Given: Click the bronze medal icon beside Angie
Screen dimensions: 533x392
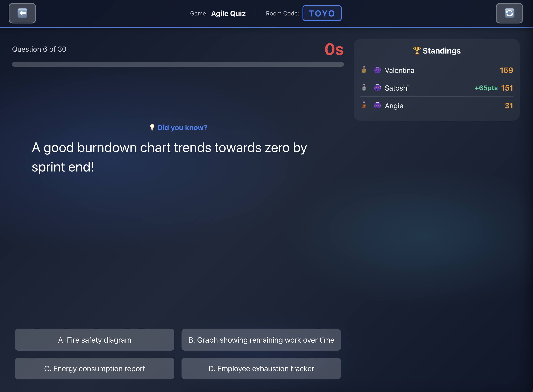Looking at the screenshot, I should pyautogui.click(x=364, y=105).
